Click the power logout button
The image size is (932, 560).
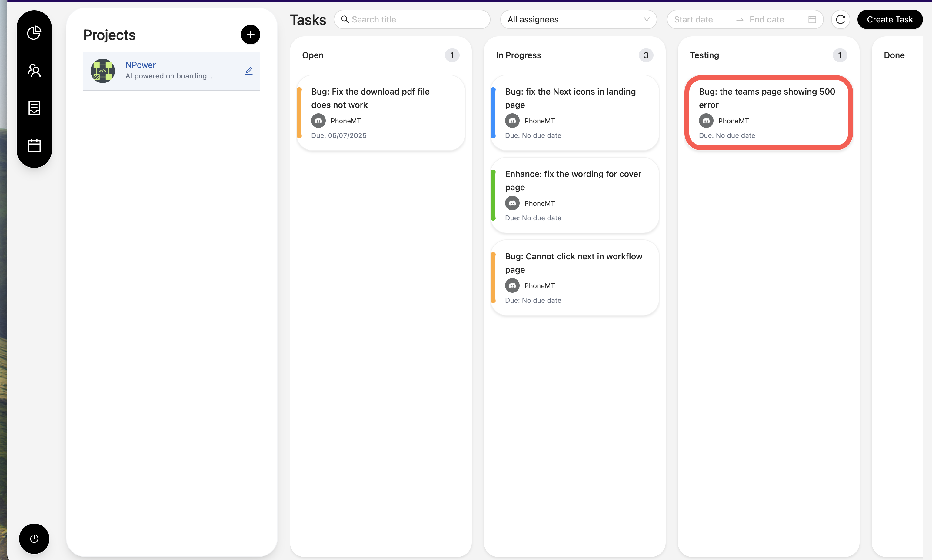34,538
